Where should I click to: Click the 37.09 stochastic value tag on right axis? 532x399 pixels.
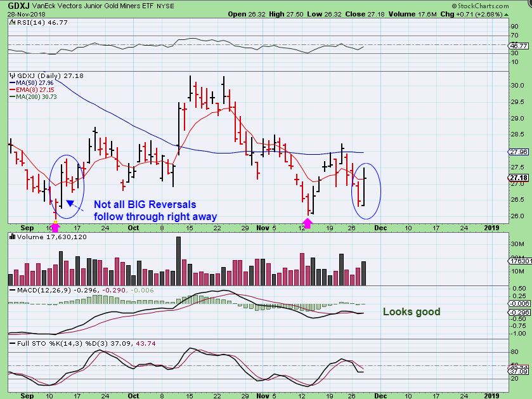point(519,372)
